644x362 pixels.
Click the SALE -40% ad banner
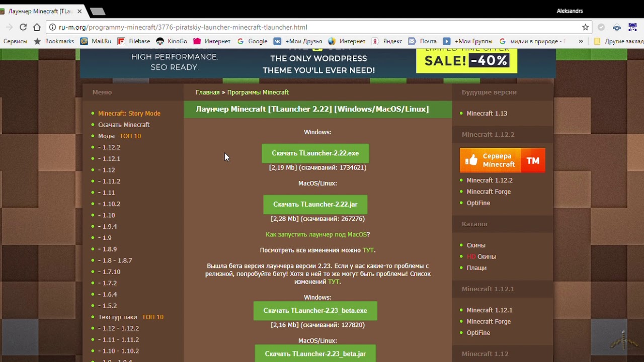tap(466, 61)
